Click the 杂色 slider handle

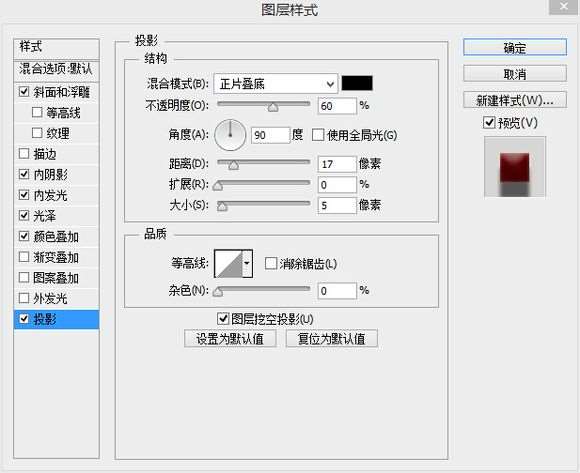pos(218,292)
